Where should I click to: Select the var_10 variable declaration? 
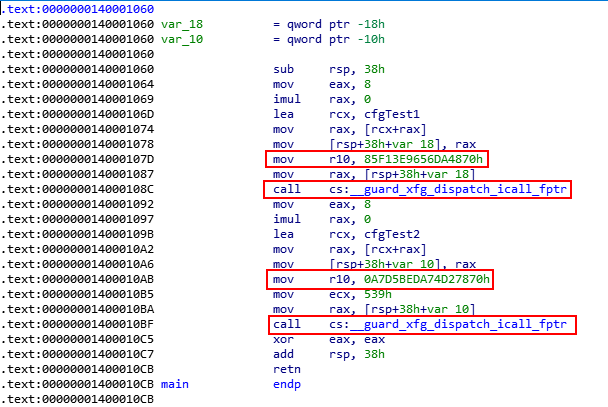click(x=182, y=40)
